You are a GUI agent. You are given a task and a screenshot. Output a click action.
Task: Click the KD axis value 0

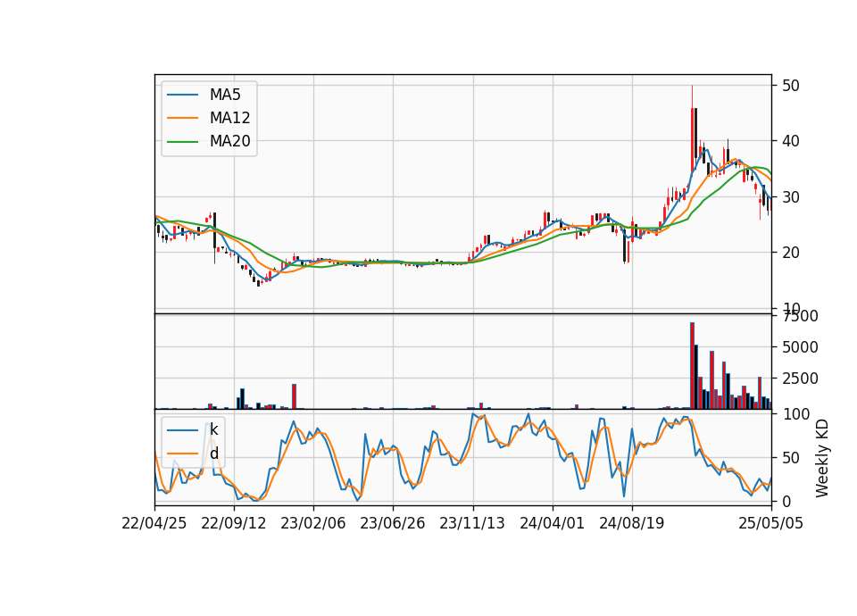click(x=786, y=501)
